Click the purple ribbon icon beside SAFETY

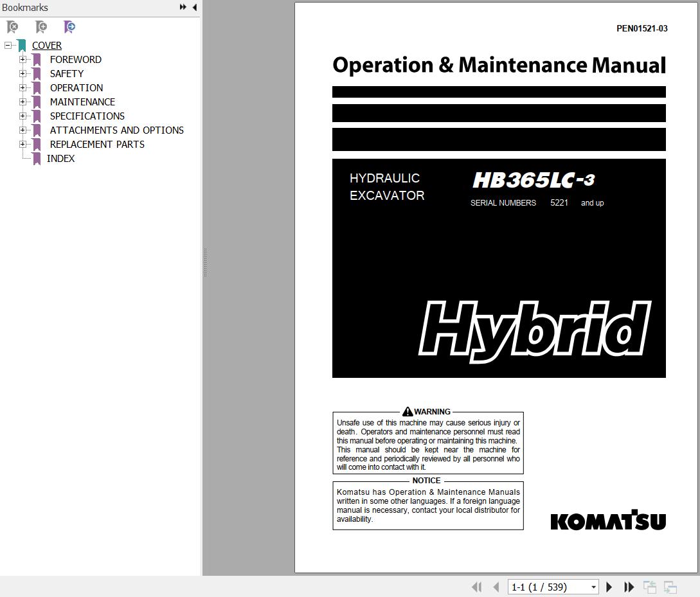click(37, 74)
